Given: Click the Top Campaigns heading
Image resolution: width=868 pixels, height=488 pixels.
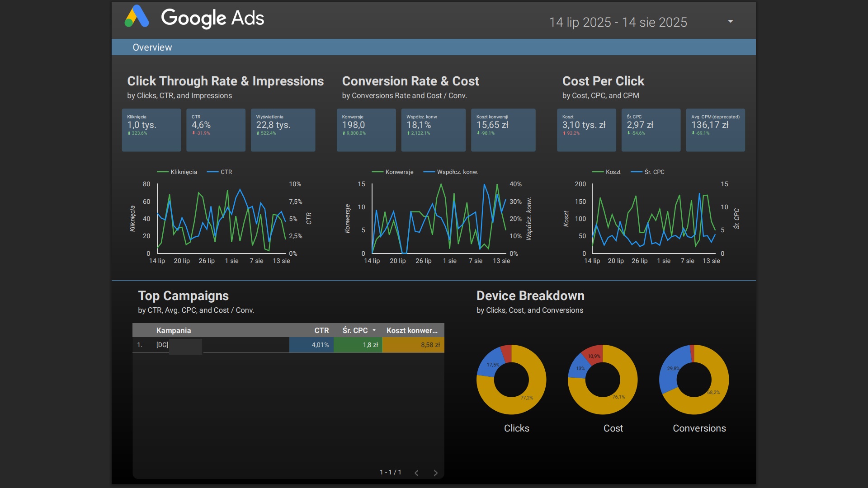Looking at the screenshot, I should point(183,296).
